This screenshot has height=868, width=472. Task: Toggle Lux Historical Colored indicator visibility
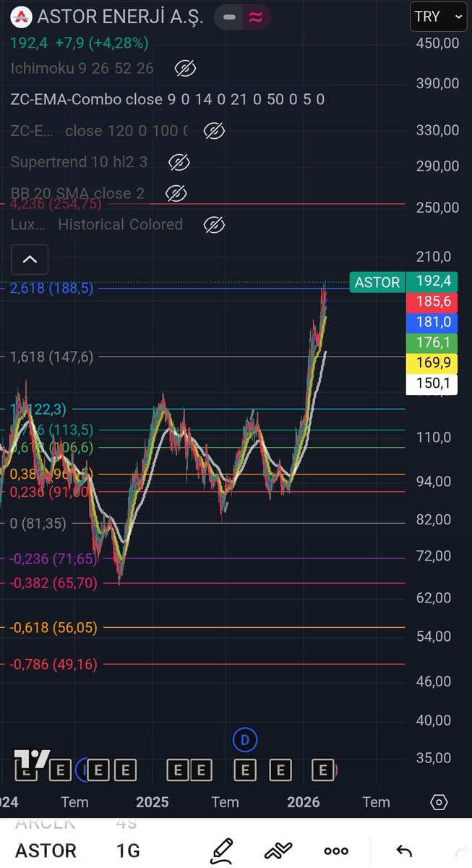(214, 224)
